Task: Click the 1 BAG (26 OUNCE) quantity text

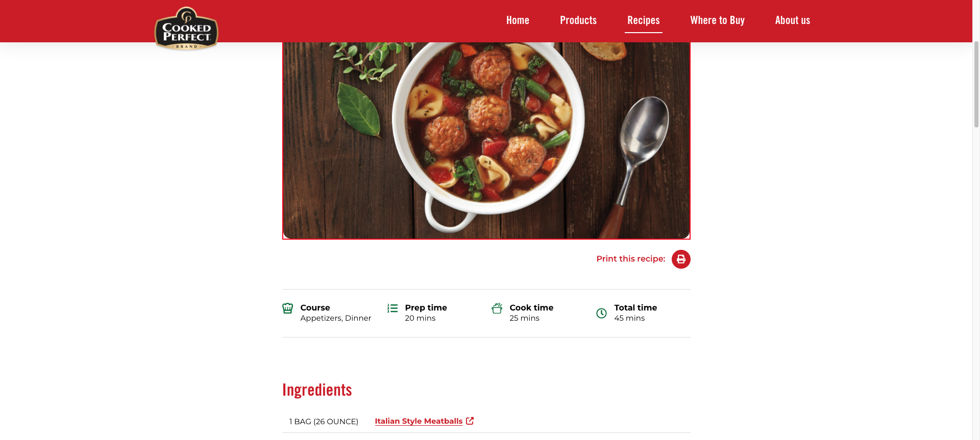Action: click(x=324, y=422)
